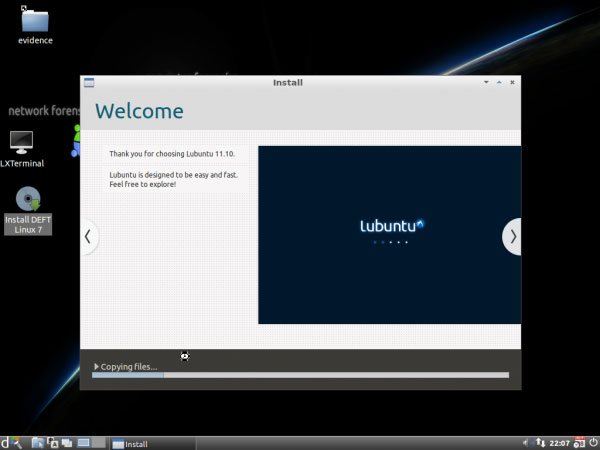Roll up the Install window with titlebar arrow
600x450 pixels.
[486, 82]
